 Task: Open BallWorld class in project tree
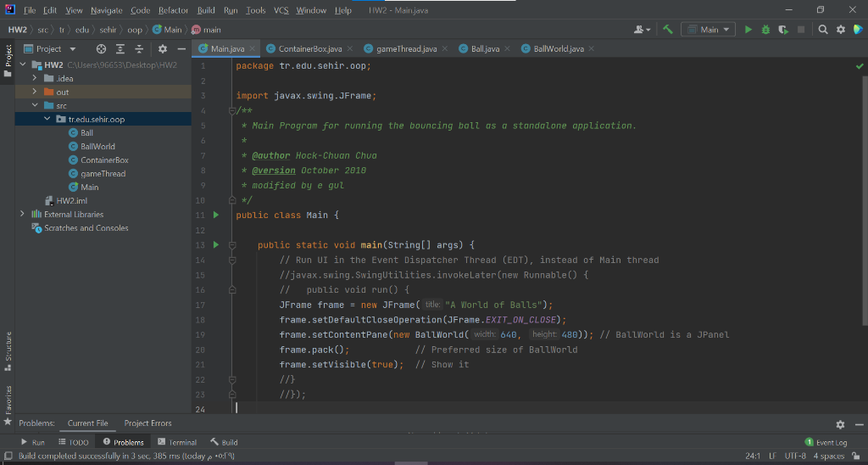[97, 146]
